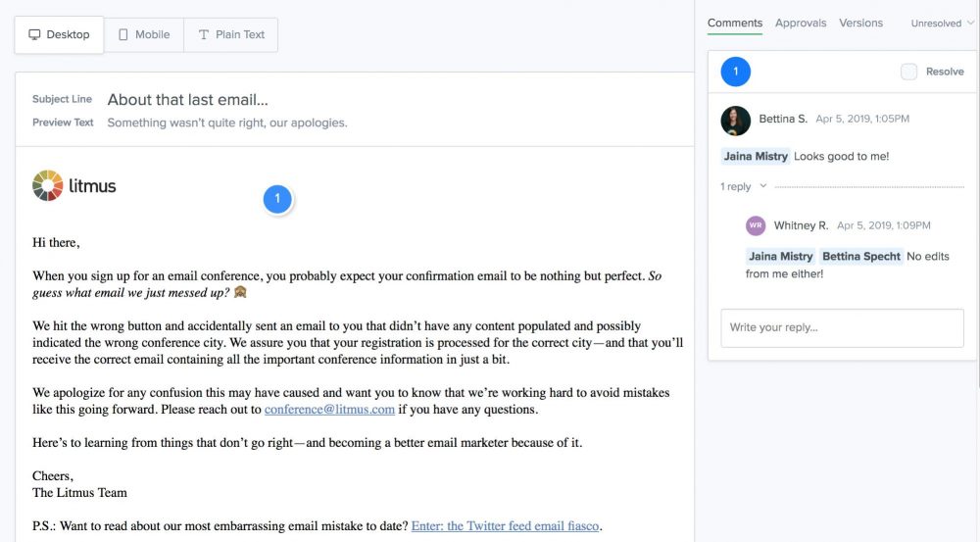Click the Jaina Mistry mention tag
Screen dimensions: 980x542
756,156
